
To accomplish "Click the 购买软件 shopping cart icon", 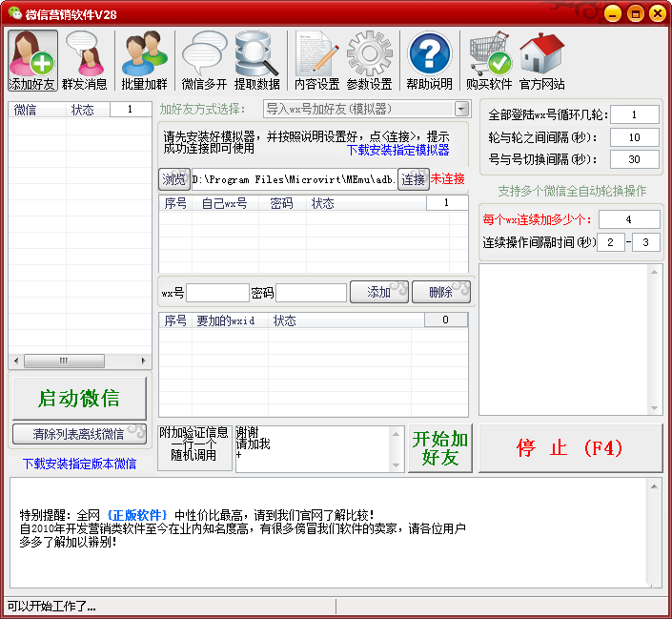I will [x=489, y=60].
